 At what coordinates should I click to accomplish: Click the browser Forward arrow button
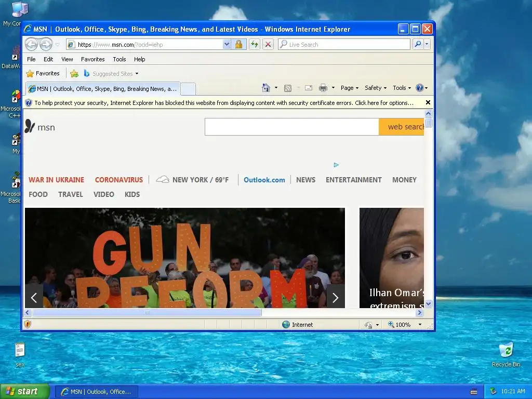(x=46, y=45)
